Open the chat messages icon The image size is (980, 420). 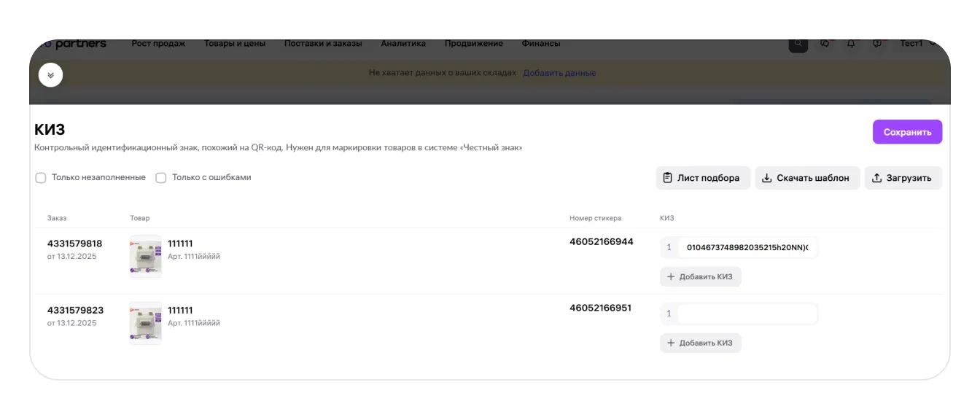[825, 44]
